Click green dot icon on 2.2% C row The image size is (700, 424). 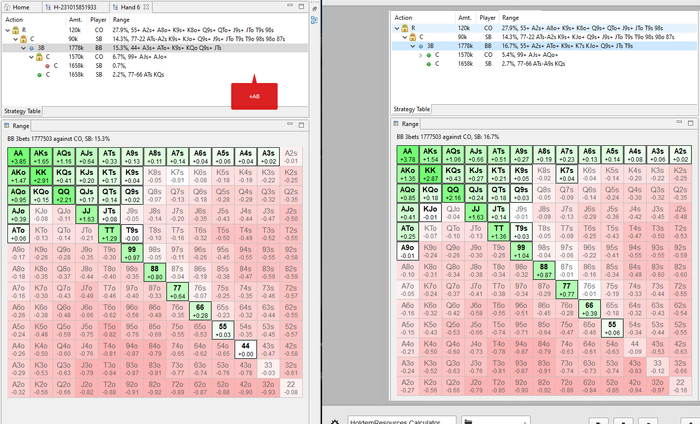[x=39, y=75]
